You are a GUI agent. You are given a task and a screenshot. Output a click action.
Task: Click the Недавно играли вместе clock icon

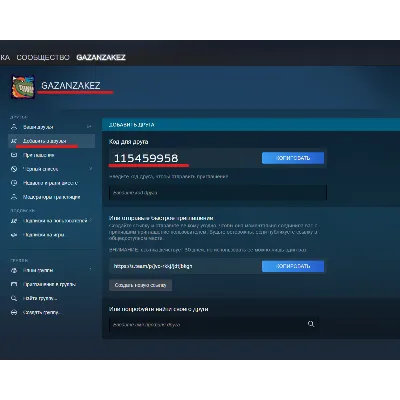coord(14,183)
